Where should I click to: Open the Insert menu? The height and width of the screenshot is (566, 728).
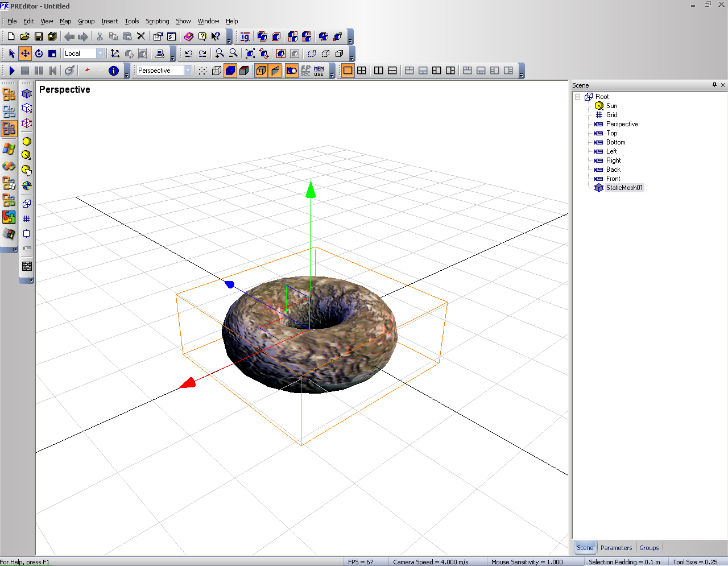click(109, 21)
